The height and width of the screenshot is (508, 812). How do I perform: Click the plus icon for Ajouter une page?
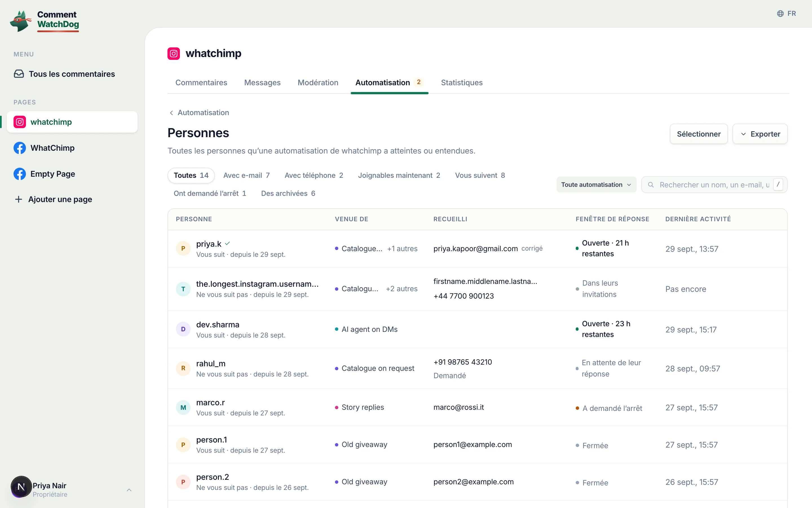(x=19, y=199)
